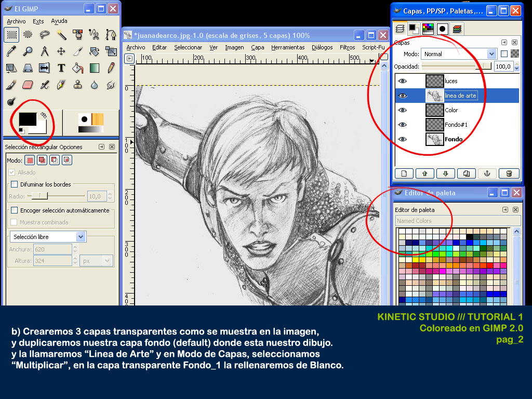This screenshot has height=399, width=532.
Task: Open the Seleccionar menu
Action: point(188,47)
